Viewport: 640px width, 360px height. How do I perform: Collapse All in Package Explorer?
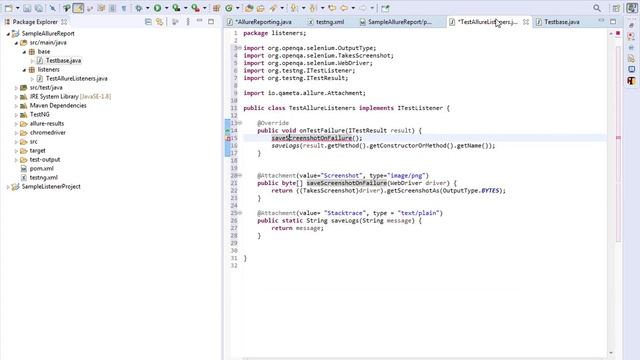(x=148, y=22)
